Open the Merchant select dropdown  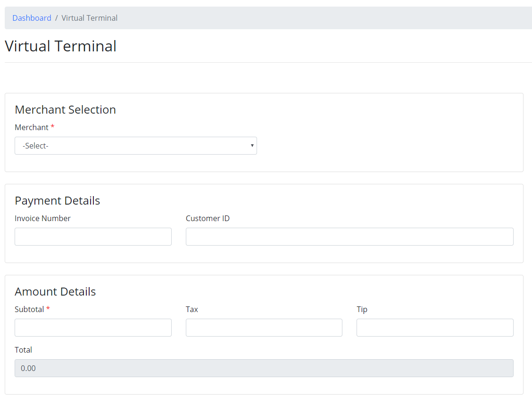(x=136, y=146)
